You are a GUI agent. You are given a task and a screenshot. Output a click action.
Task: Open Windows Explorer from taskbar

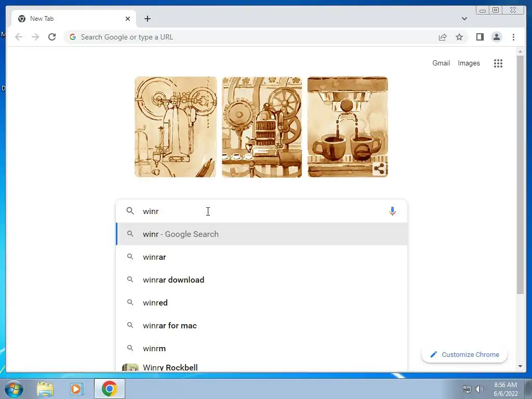click(45, 389)
